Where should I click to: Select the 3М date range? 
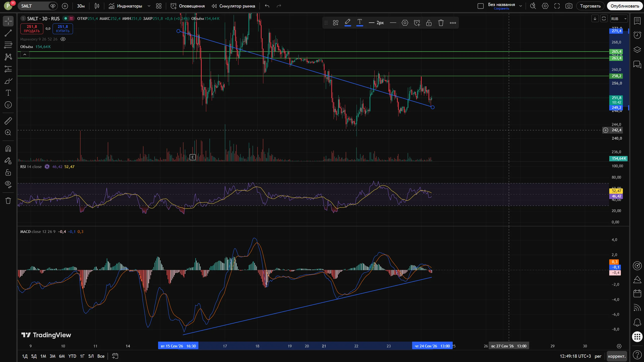tap(52, 356)
